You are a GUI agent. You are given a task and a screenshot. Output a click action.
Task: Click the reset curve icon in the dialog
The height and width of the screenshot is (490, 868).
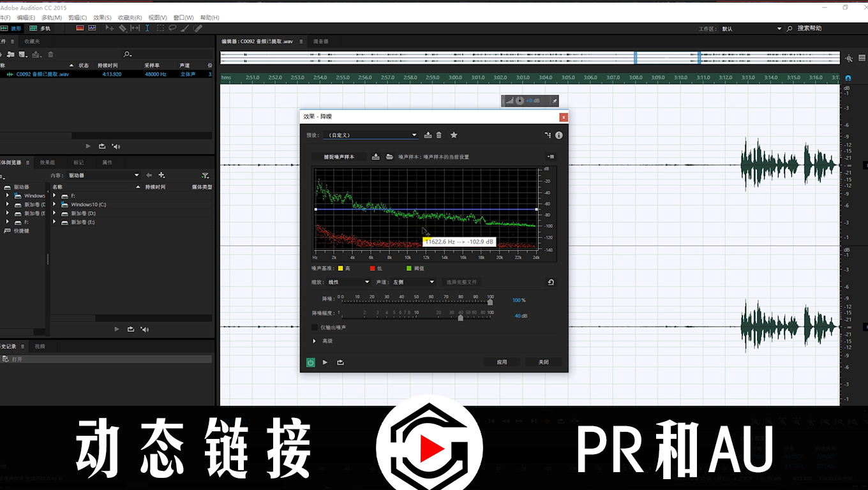click(x=551, y=282)
